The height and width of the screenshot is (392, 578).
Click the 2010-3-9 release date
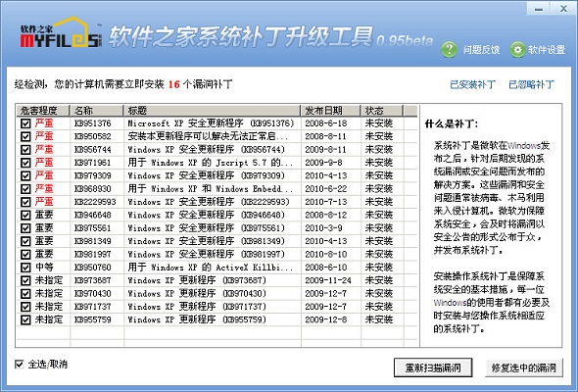pyautogui.click(x=323, y=228)
